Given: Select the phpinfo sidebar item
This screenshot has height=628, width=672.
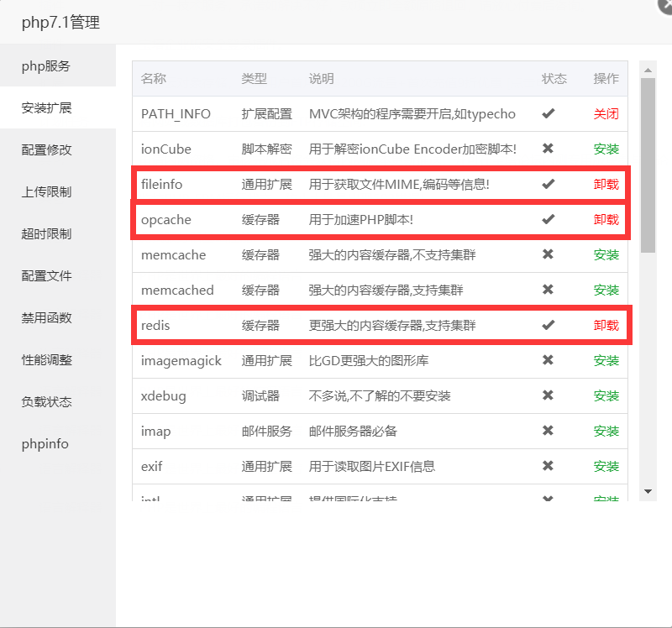Looking at the screenshot, I should [x=45, y=444].
